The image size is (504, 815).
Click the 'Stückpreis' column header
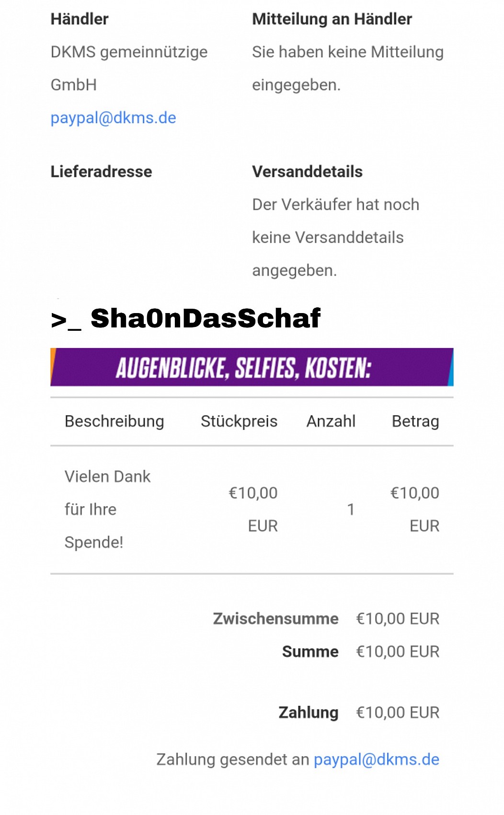tap(239, 421)
